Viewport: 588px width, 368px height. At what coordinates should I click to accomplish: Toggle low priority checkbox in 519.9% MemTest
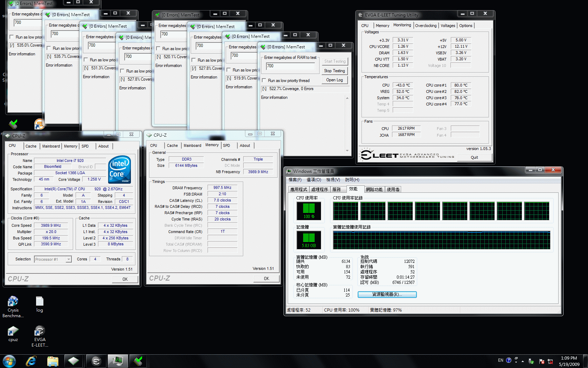pyautogui.click(x=229, y=70)
